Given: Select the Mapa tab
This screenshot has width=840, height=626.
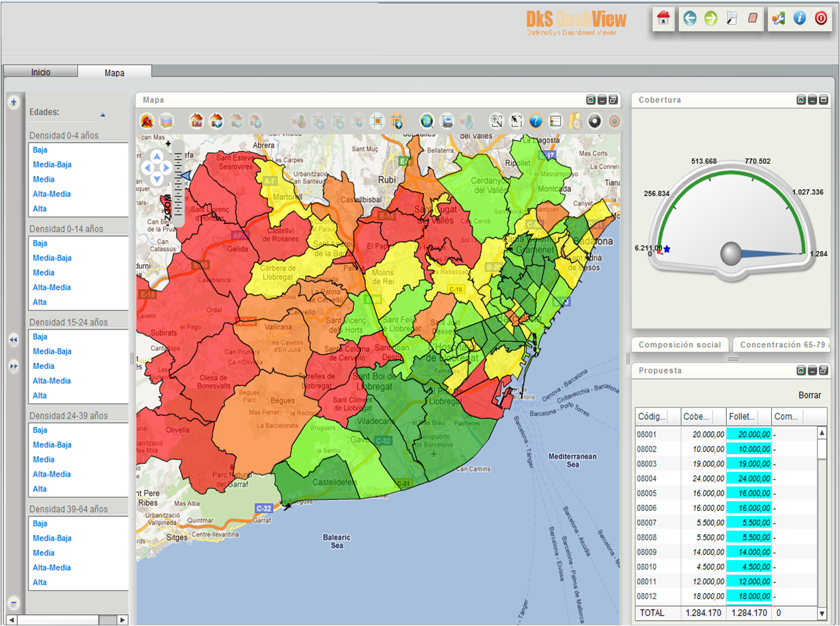Looking at the screenshot, I should click(114, 72).
